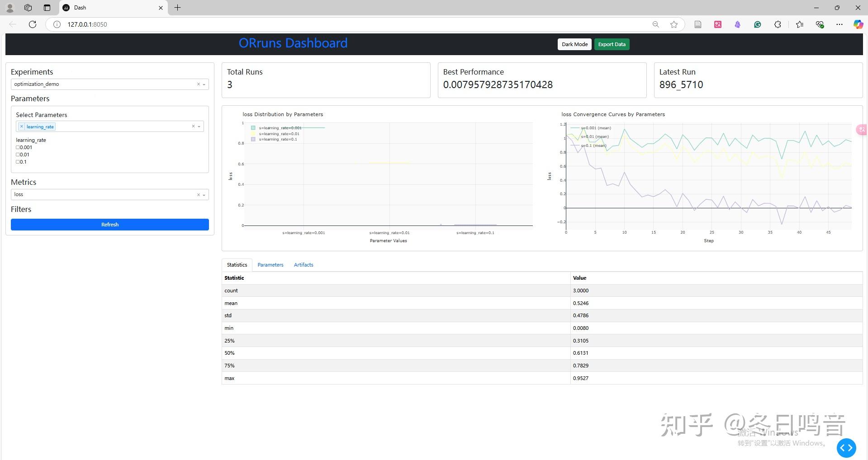Click the Export Data button
This screenshot has width=868, height=460.
[612, 44]
